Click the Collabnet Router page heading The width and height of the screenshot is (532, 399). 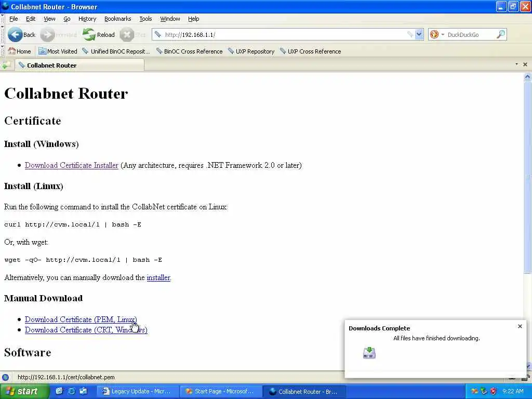[66, 94]
